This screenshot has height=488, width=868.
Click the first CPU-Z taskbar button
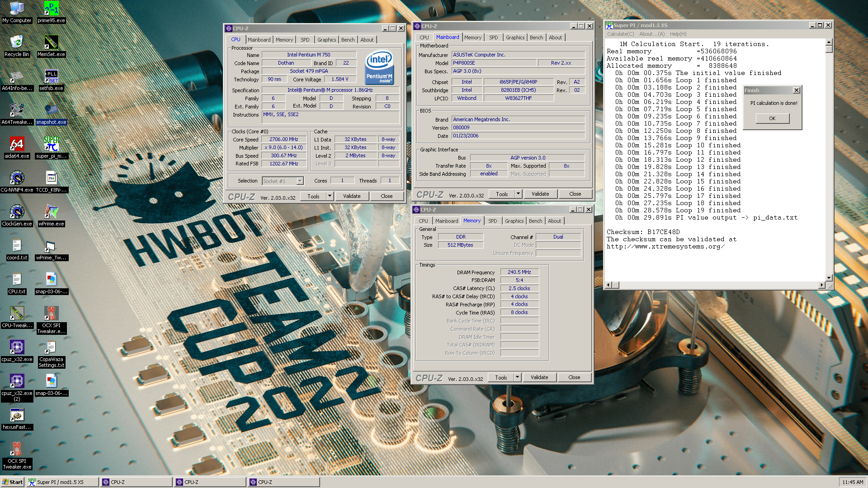point(136,482)
